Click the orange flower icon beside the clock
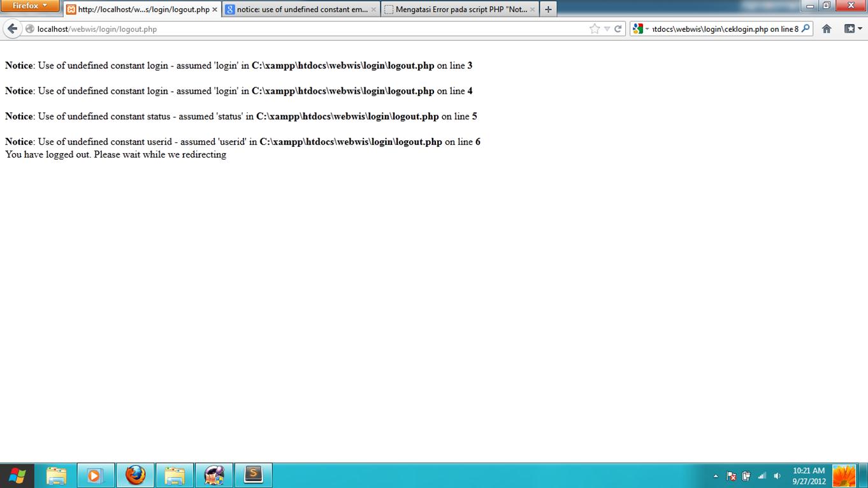Screen dimensions: 868x488 (x=844, y=476)
